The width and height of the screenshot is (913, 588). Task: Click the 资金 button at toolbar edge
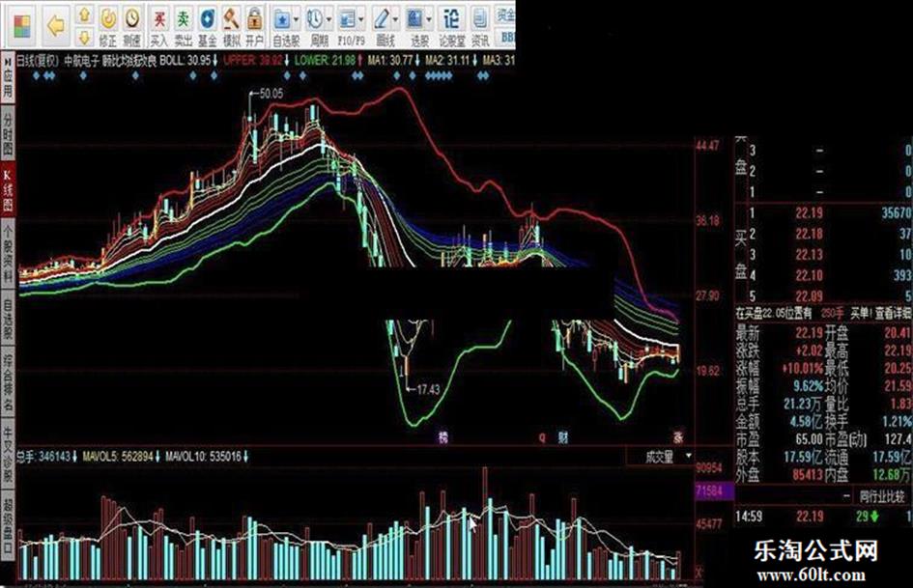point(505,14)
